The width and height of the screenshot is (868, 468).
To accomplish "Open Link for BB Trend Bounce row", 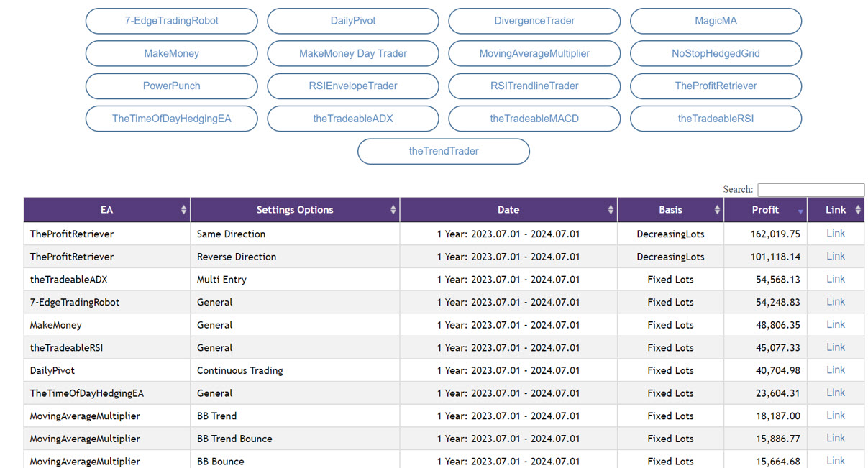I will click(836, 439).
